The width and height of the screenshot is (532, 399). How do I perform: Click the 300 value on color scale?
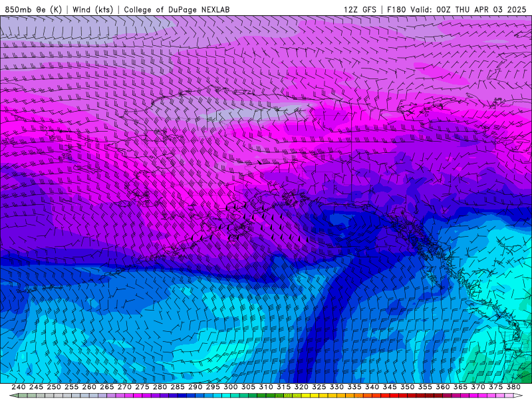click(x=230, y=387)
